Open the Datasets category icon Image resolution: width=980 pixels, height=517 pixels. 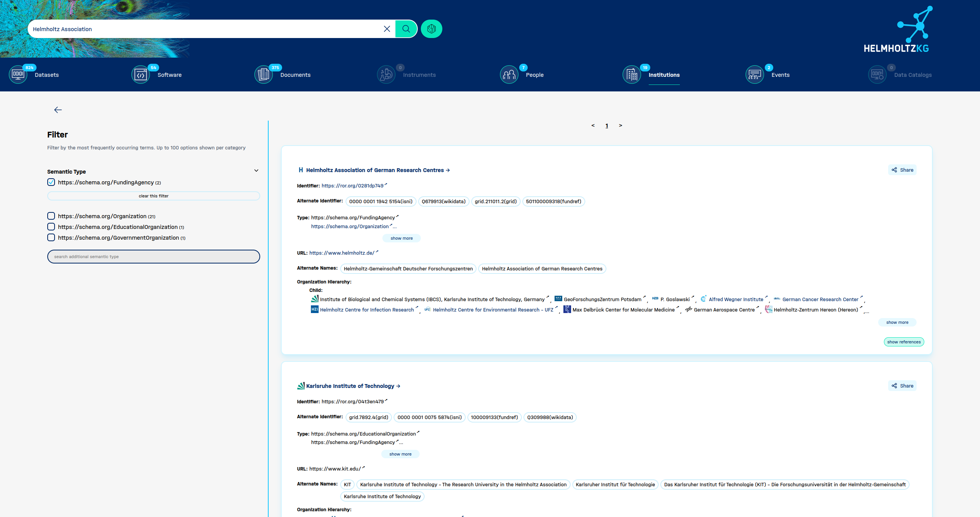pos(18,75)
